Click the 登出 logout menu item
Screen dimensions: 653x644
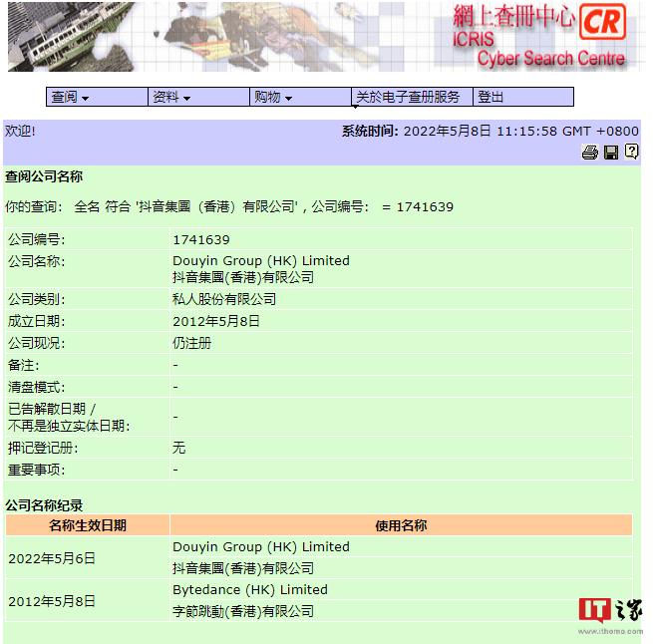[x=523, y=97]
